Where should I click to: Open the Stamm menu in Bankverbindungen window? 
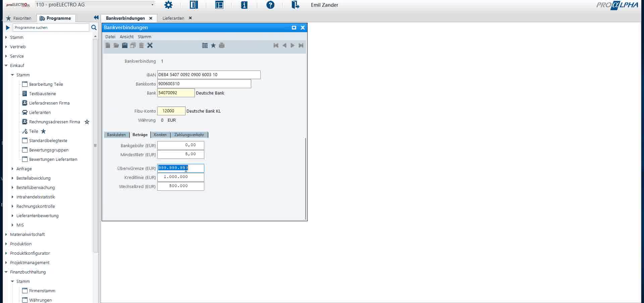(x=144, y=37)
